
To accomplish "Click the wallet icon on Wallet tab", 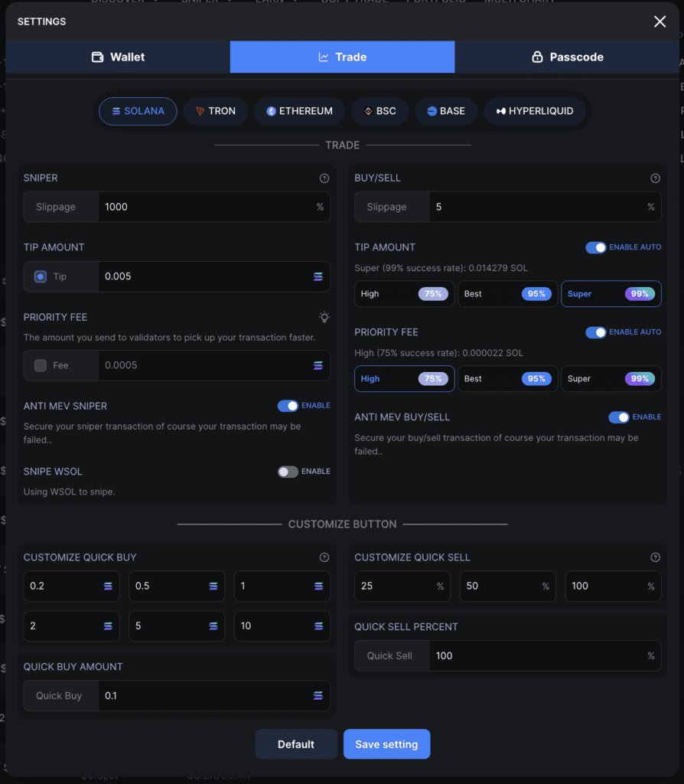I will click(97, 57).
